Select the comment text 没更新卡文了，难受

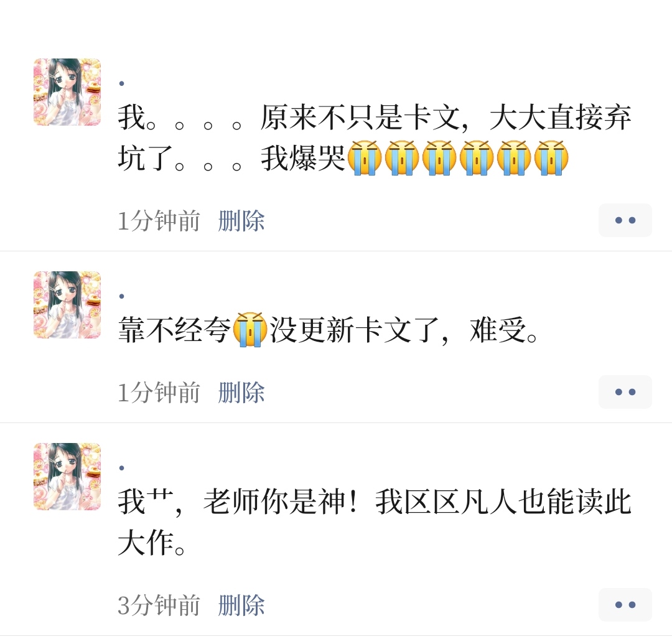(x=404, y=330)
